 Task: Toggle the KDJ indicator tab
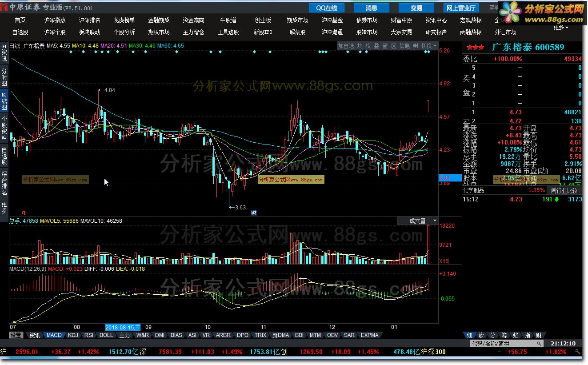(x=73, y=335)
